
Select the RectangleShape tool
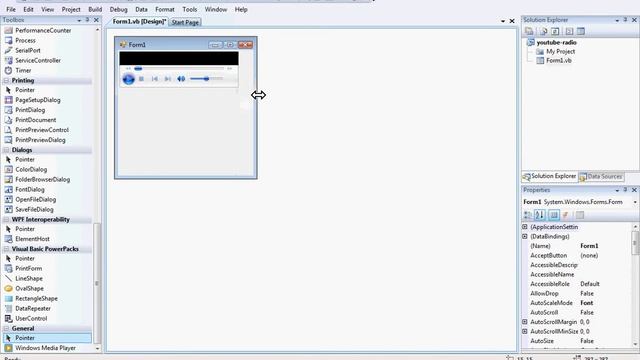tap(36, 298)
